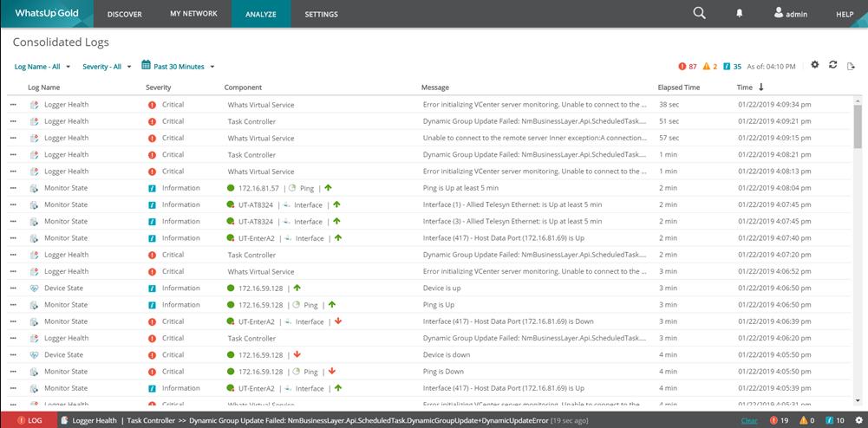
Task: Click status bar critical count 19 icon
Action: pyautogui.click(x=773, y=420)
